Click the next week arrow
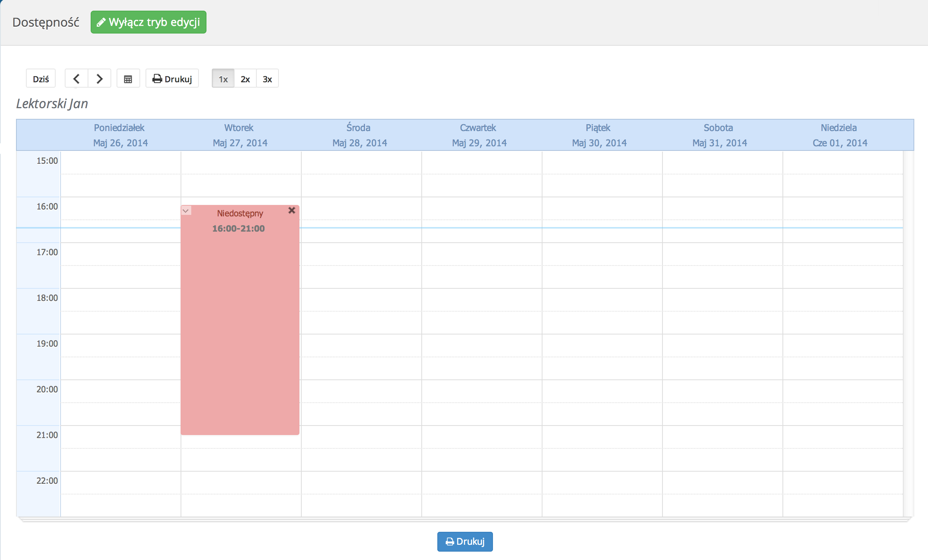928x560 pixels. [x=99, y=78]
